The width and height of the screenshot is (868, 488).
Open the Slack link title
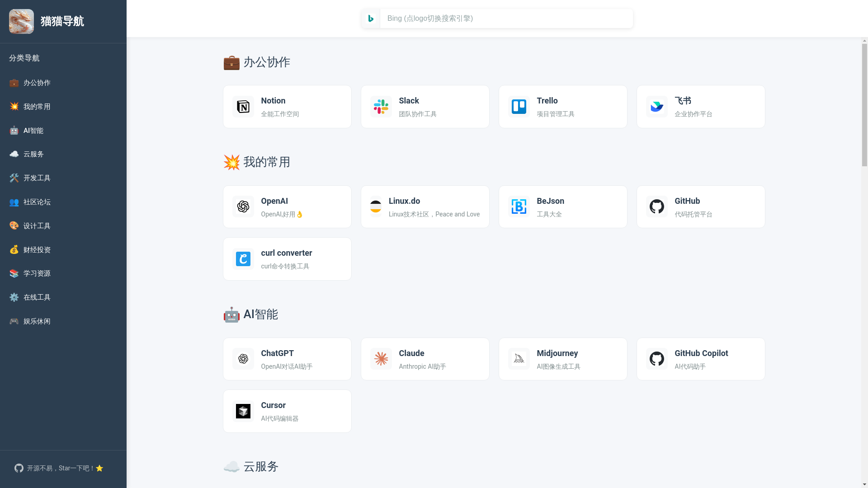409,101
